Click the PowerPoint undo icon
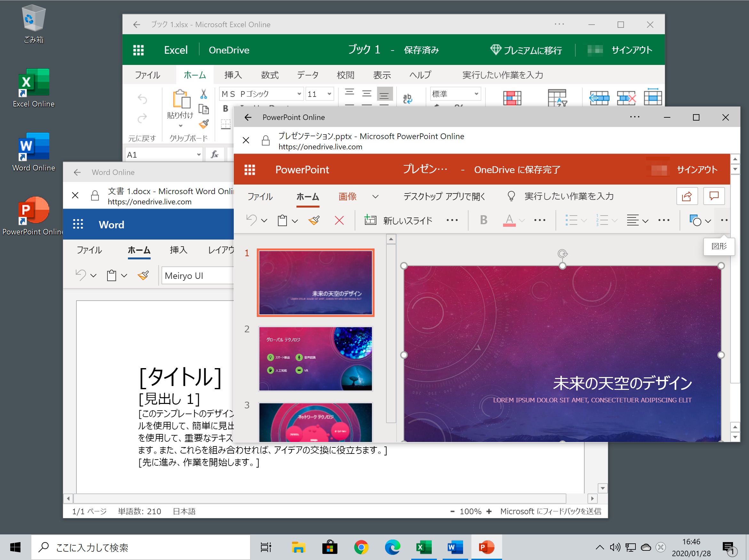 [251, 220]
